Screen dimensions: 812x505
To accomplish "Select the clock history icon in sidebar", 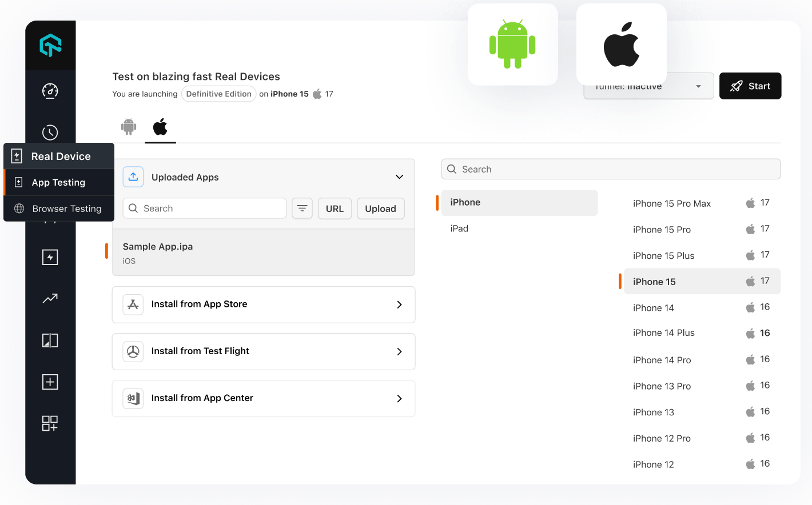I will coord(50,132).
